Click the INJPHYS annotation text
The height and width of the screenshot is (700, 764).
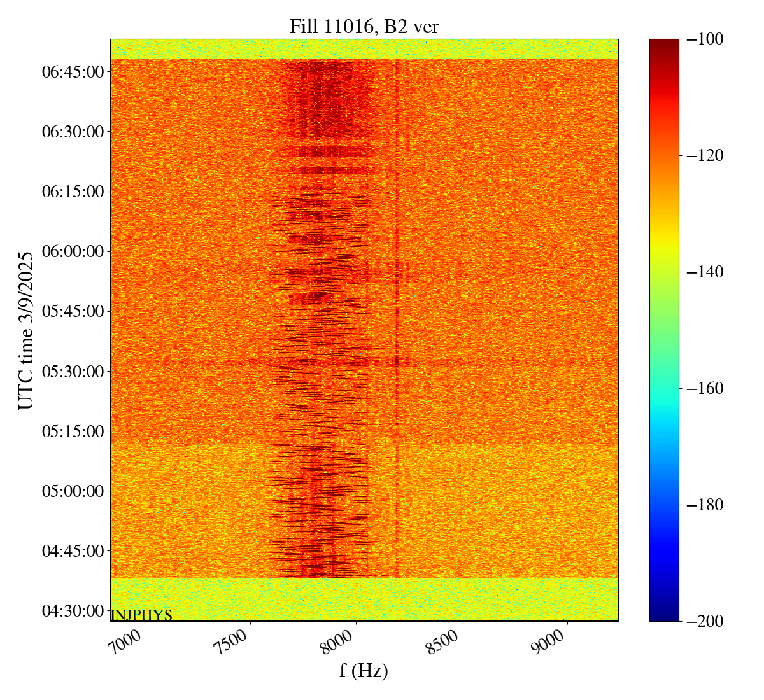click(141, 615)
